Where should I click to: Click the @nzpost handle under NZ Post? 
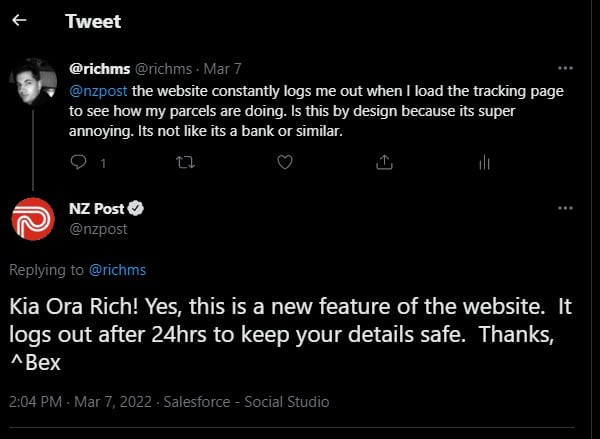98,229
